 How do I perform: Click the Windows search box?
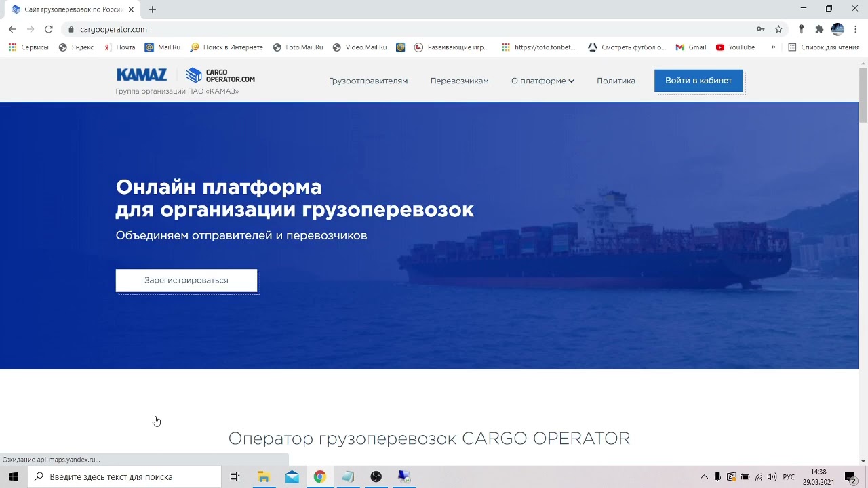click(125, 476)
